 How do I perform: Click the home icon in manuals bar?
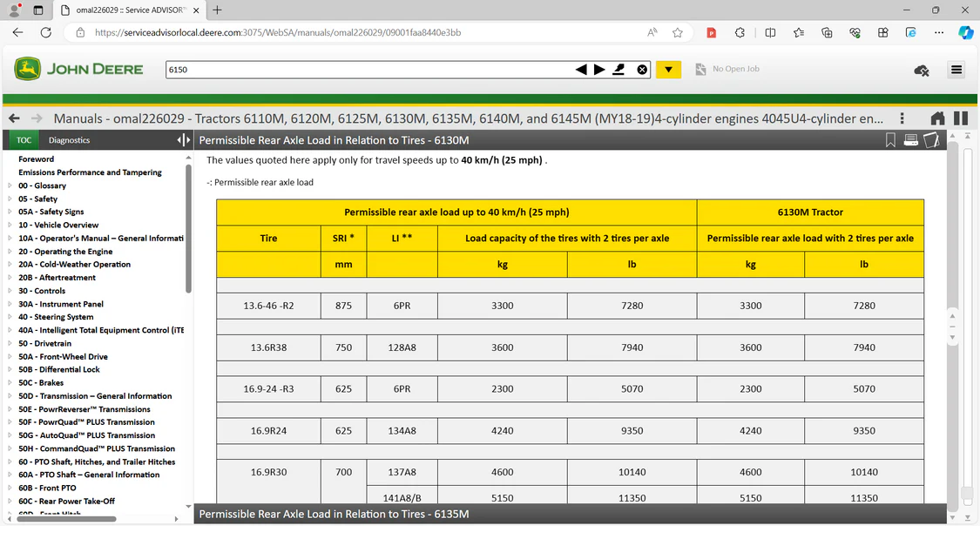(937, 118)
